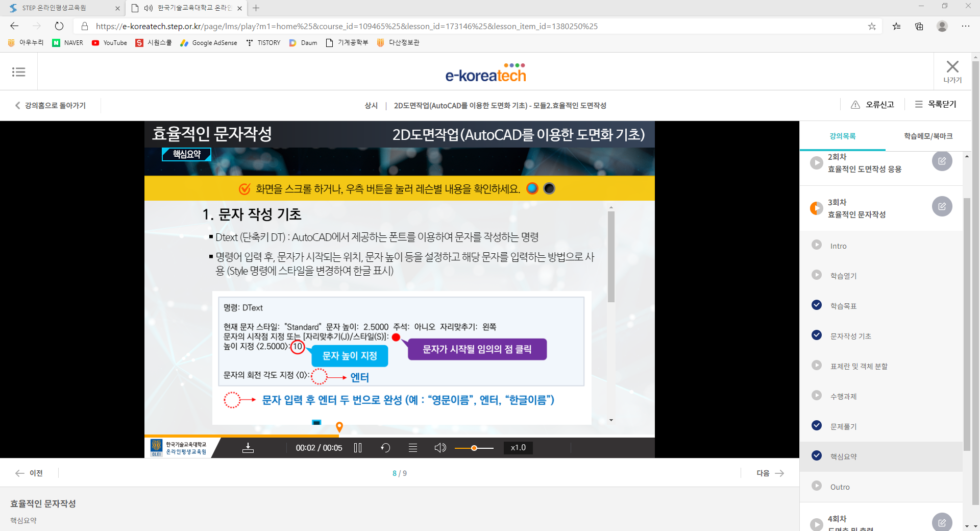Open the TISTORY bookmark
The image size is (980, 531).
263,43
